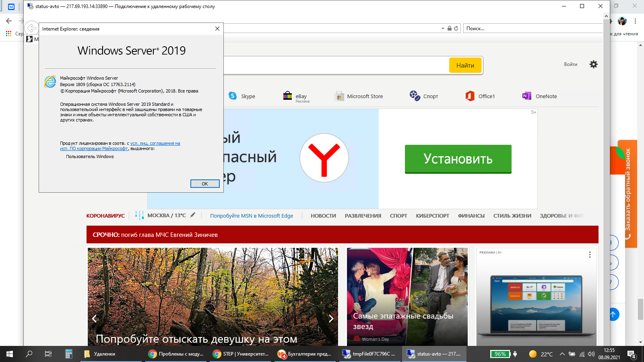The width and height of the screenshot is (644, 362).
Task: Focus the IE Поиск search box
Action: coord(533,28)
